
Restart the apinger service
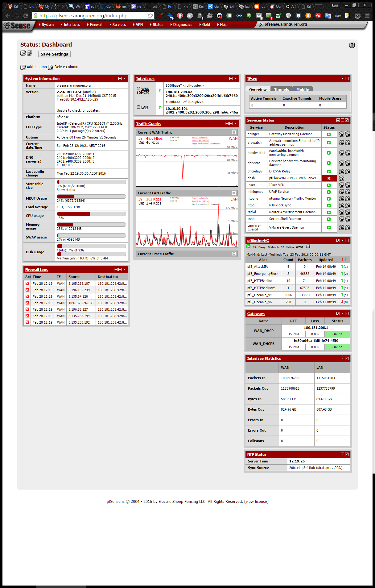coord(341,134)
